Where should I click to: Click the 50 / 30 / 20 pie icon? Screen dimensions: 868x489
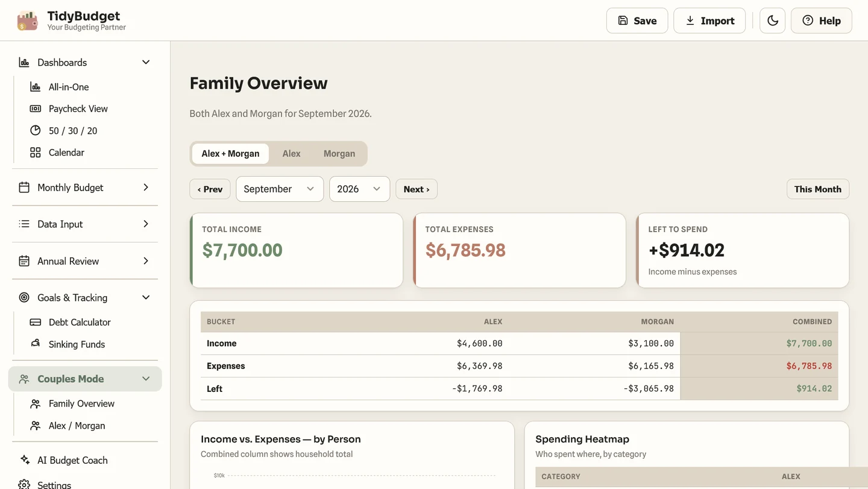(36, 130)
